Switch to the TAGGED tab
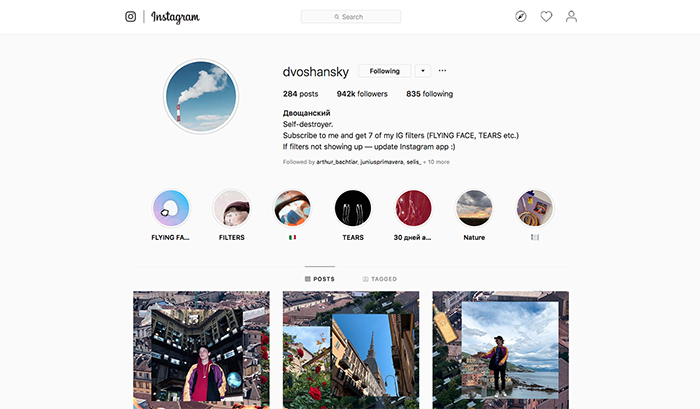The height and width of the screenshot is (409, 700). click(379, 279)
